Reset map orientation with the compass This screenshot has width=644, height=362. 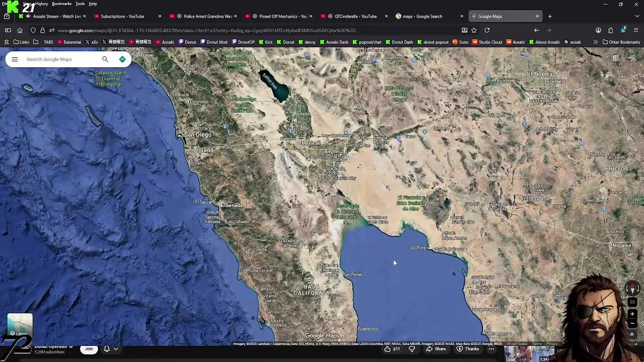pyautogui.click(x=632, y=289)
